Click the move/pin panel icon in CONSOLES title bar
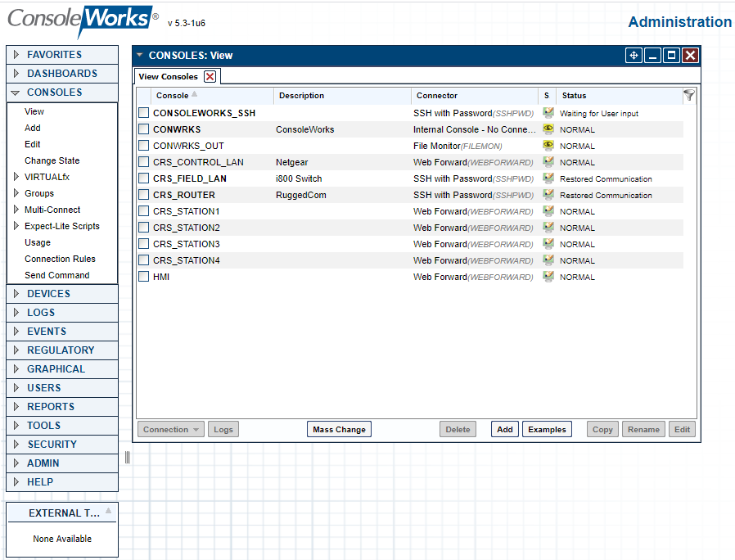 click(x=634, y=56)
